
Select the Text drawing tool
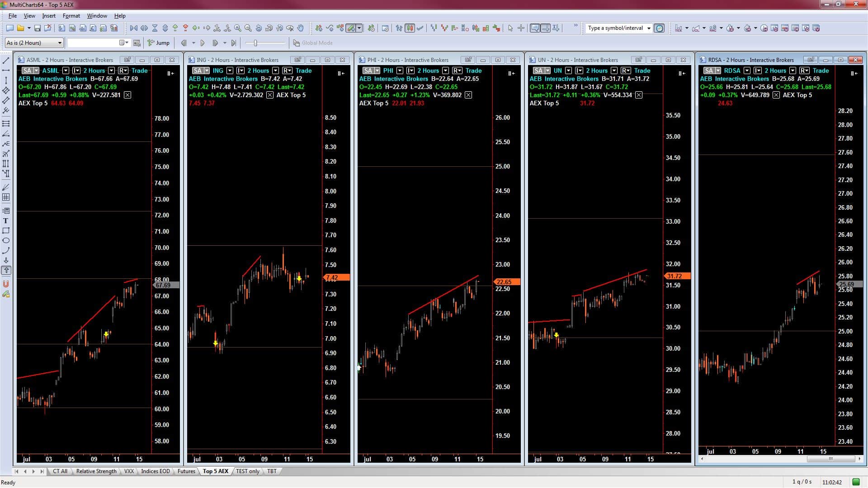pyautogui.click(x=6, y=221)
